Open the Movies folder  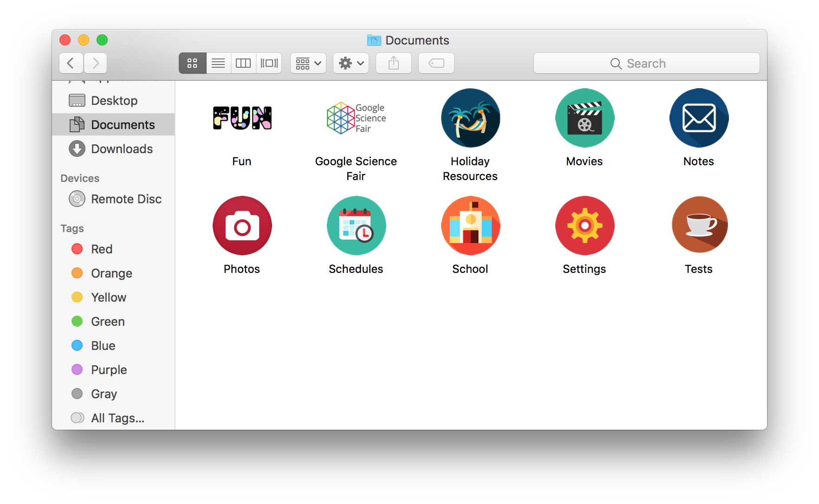click(x=584, y=118)
